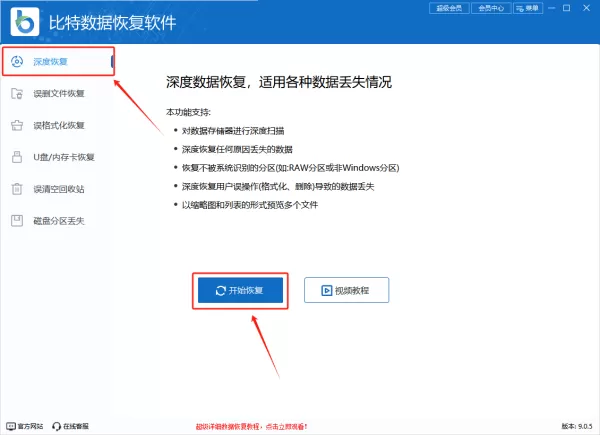
Task: Open the 会员中心 member center
Action: tap(491, 8)
